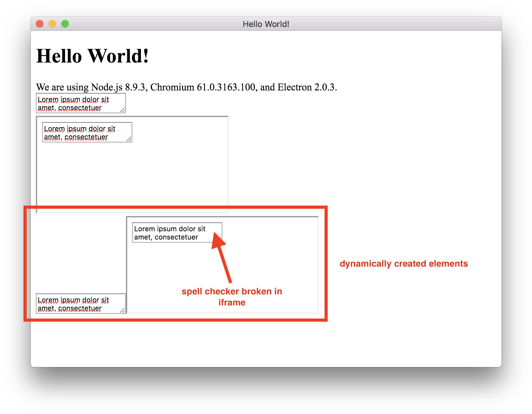Click the Electron 2.0.3 version text
This screenshot has height=414, width=532.
[x=306, y=87]
